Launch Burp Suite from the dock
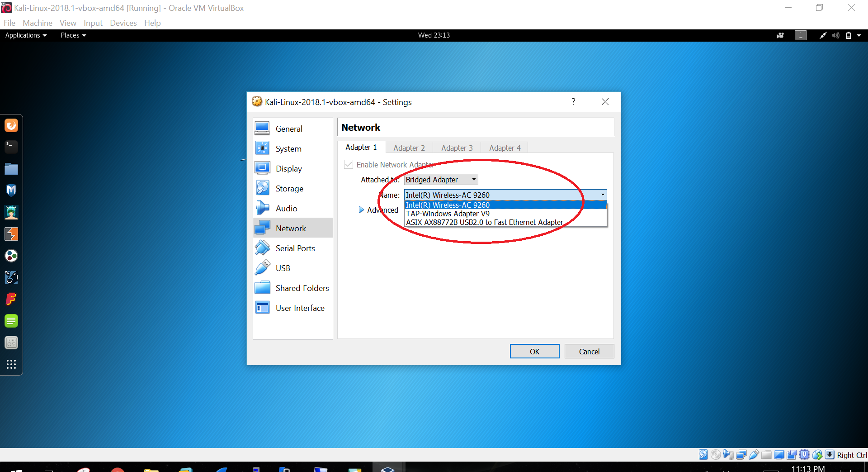The width and height of the screenshot is (868, 472). click(11, 234)
